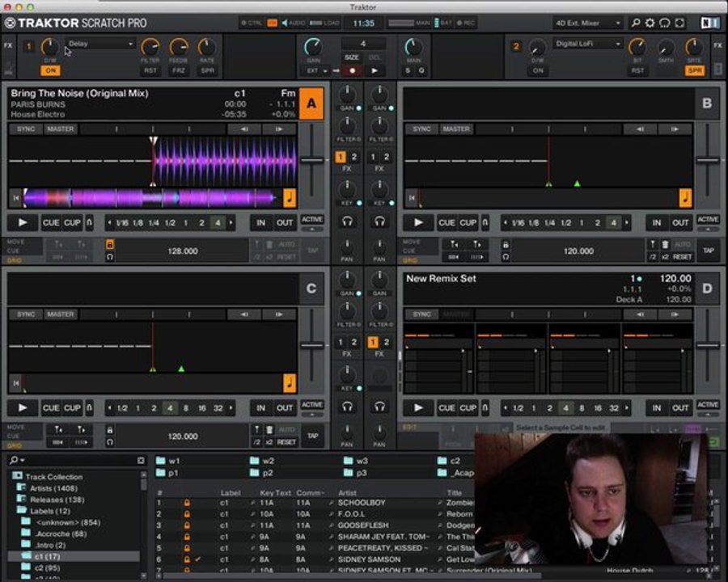Set loop IN point on Deck A
The width and height of the screenshot is (728, 582).
[261, 223]
